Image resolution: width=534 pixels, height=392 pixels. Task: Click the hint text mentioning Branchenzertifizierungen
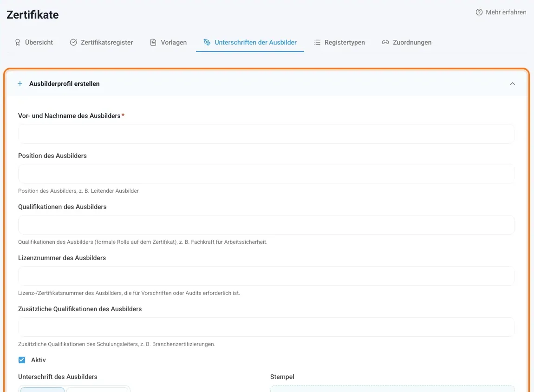117,344
